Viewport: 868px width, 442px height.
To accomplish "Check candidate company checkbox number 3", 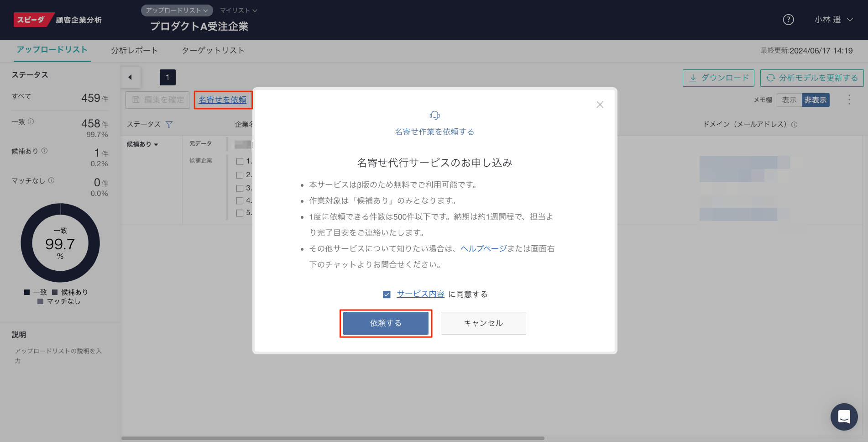I will click(x=240, y=188).
